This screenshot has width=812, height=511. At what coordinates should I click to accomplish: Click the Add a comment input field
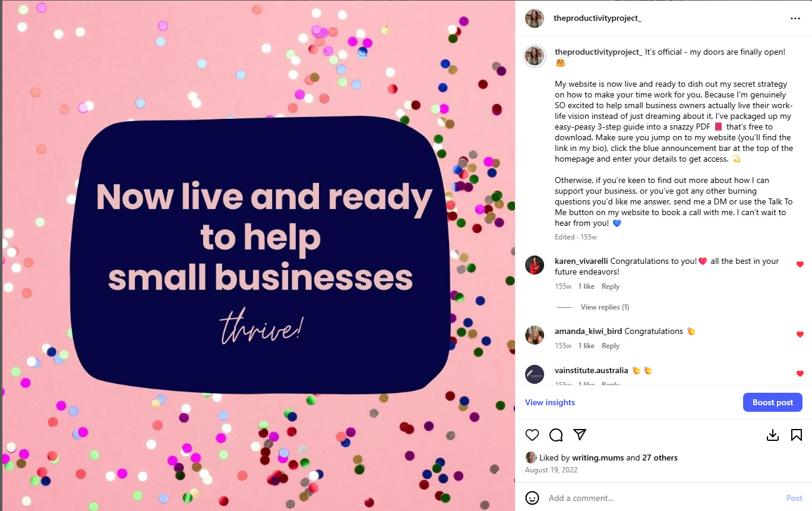pyautogui.click(x=663, y=498)
